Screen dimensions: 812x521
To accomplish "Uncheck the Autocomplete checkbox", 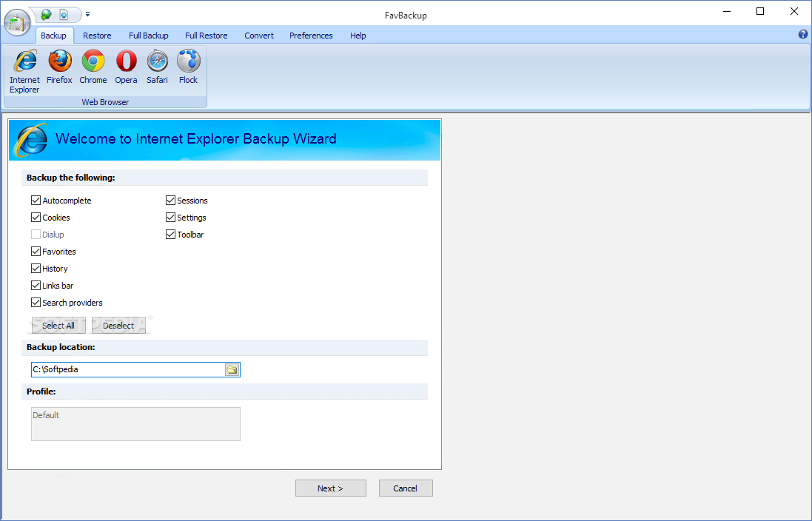I will 36,201.
